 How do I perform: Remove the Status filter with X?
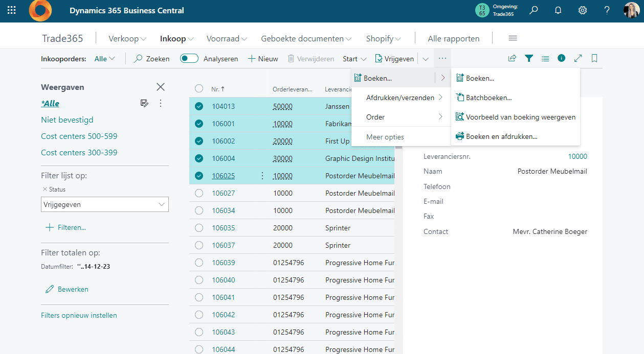click(x=45, y=190)
